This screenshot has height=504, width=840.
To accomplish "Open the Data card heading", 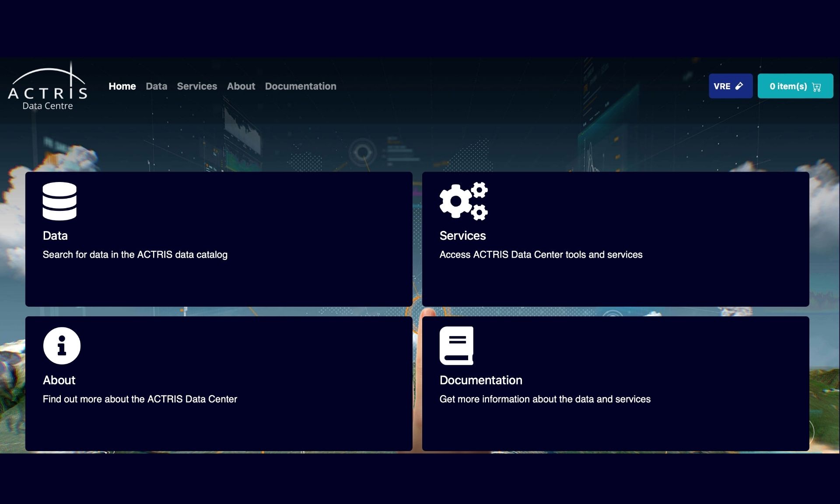I will [x=55, y=235].
